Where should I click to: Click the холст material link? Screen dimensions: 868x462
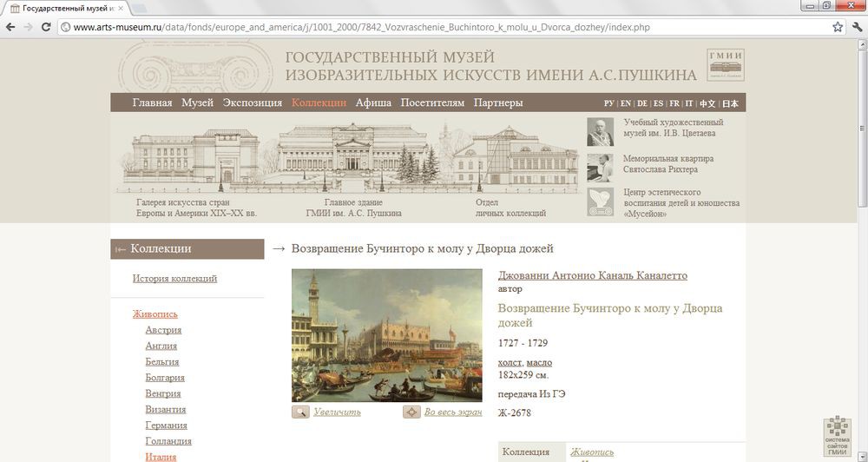coord(510,362)
